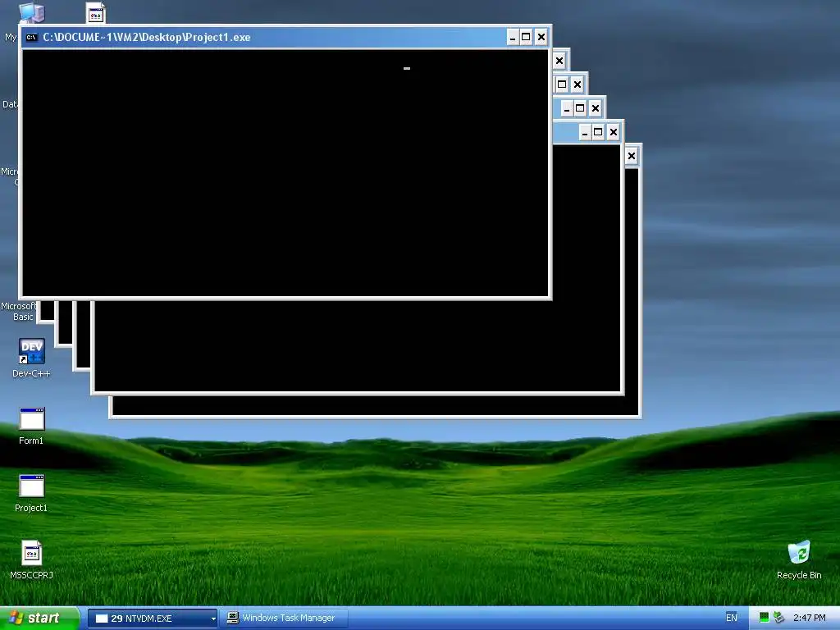Close the fourth stacked console window
Image resolution: width=840 pixels, height=630 pixels.
coord(596,108)
